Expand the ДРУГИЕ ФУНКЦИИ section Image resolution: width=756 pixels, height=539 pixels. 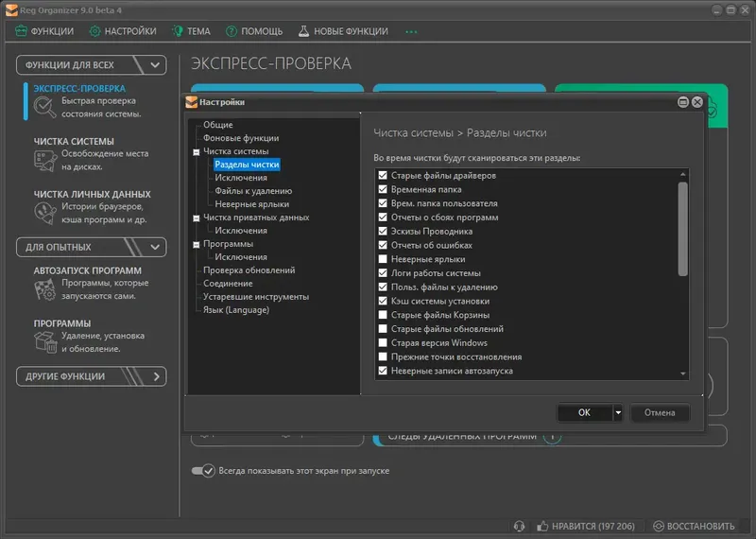156,376
